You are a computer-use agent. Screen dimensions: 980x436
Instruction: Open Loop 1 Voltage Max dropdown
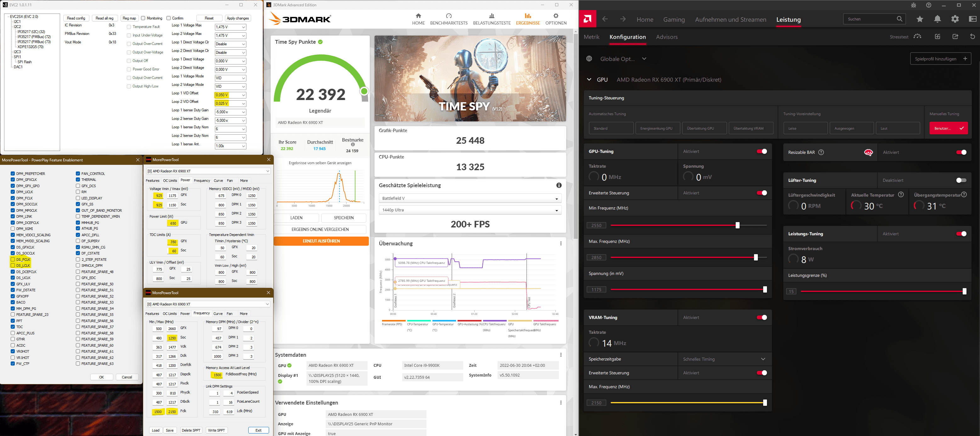[231, 27]
